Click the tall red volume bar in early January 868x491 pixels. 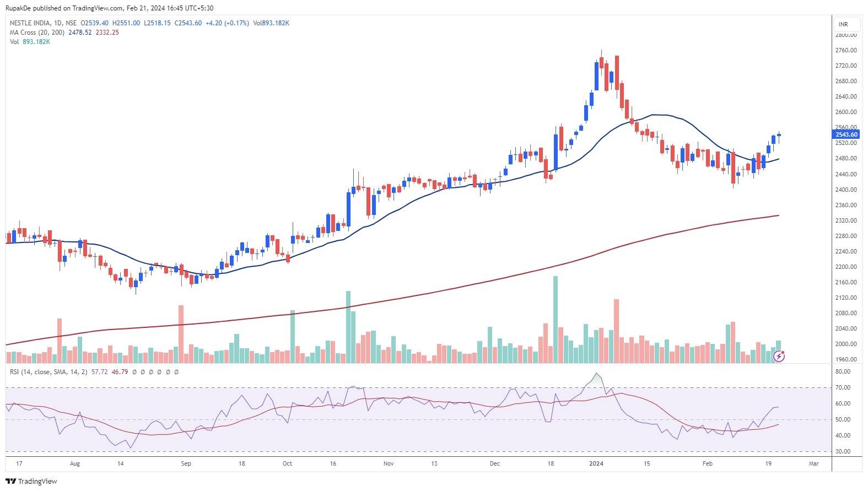pyautogui.click(x=616, y=331)
